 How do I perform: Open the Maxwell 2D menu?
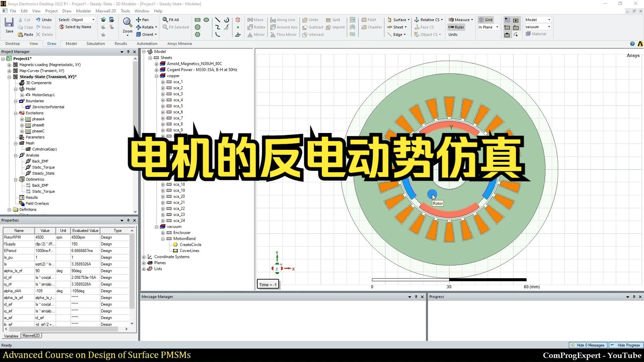[x=106, y=11]
